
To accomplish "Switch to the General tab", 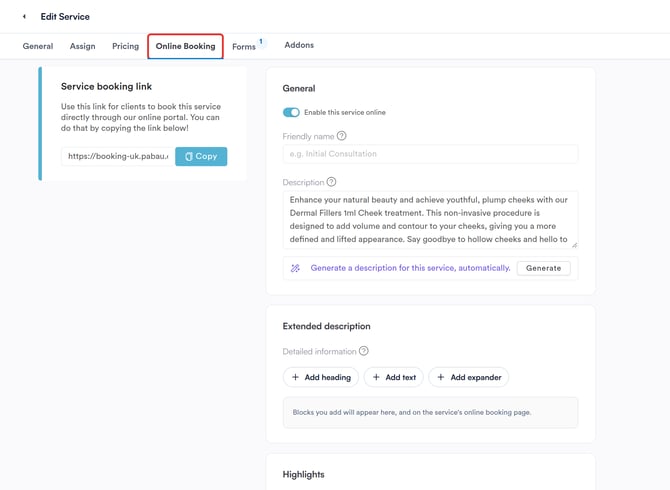I will coord(38,46).
